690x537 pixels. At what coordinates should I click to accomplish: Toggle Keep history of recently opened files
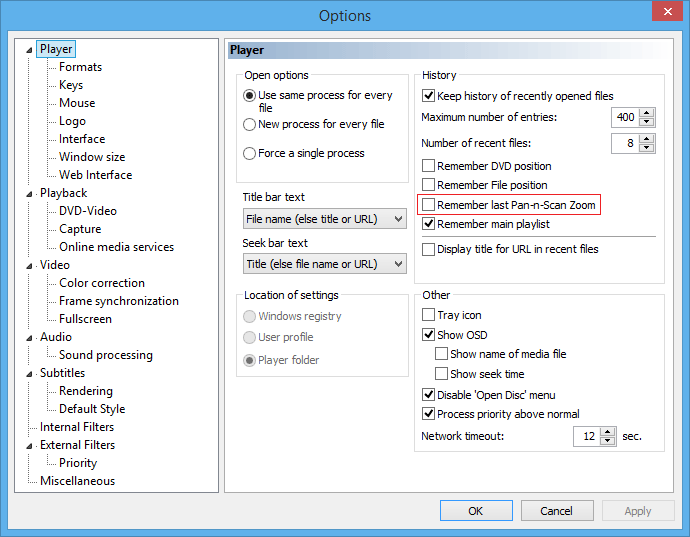[x=428, y=96]
